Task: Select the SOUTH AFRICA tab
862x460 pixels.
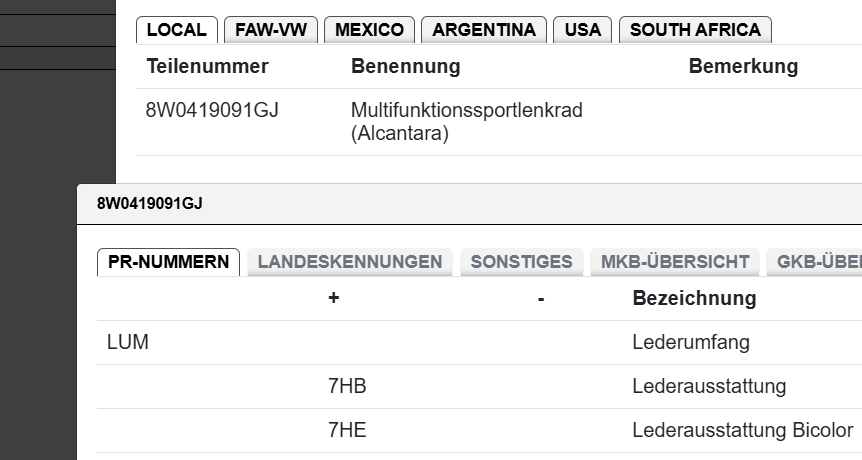Action: [x=695, y=30]
